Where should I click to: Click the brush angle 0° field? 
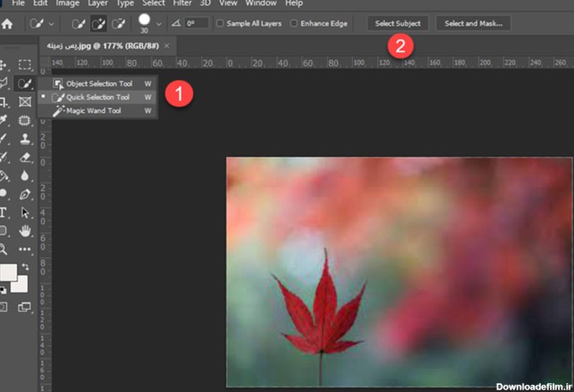pyautogui.click(x=196, y=23)
